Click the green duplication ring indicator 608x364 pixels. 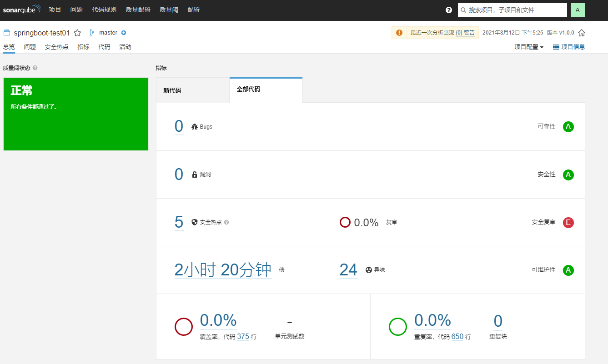398,327
